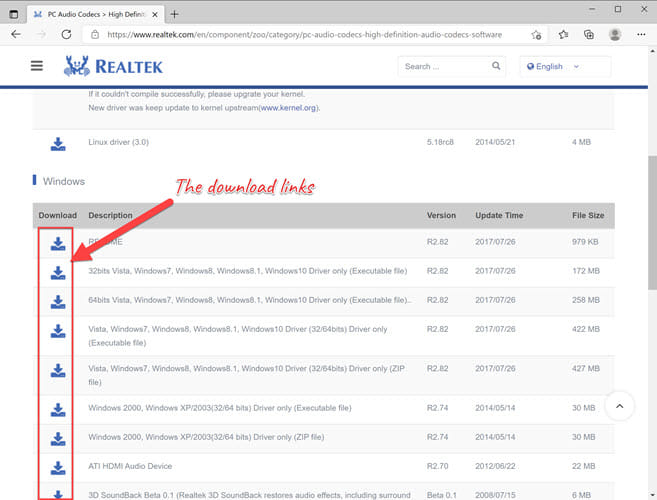Open browser Collections button
The image size is (657, 500).
pos(589,35)
